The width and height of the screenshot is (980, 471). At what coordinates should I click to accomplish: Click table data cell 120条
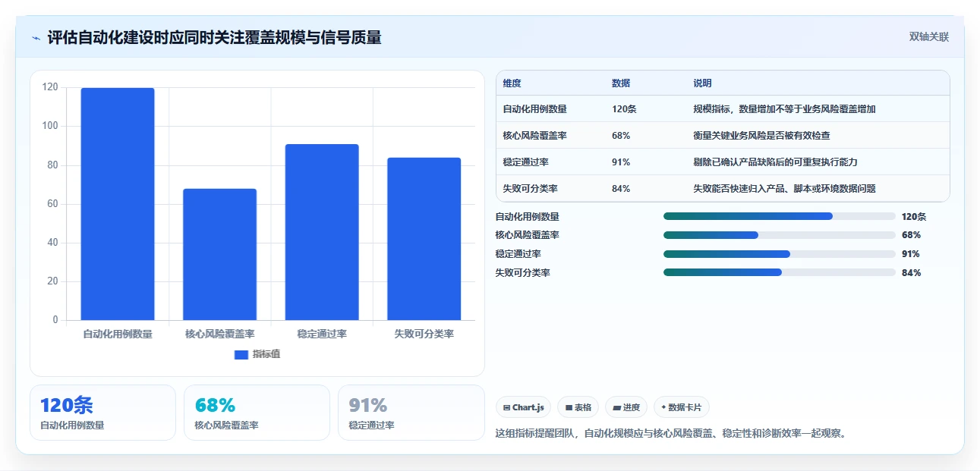coord(624,109)
